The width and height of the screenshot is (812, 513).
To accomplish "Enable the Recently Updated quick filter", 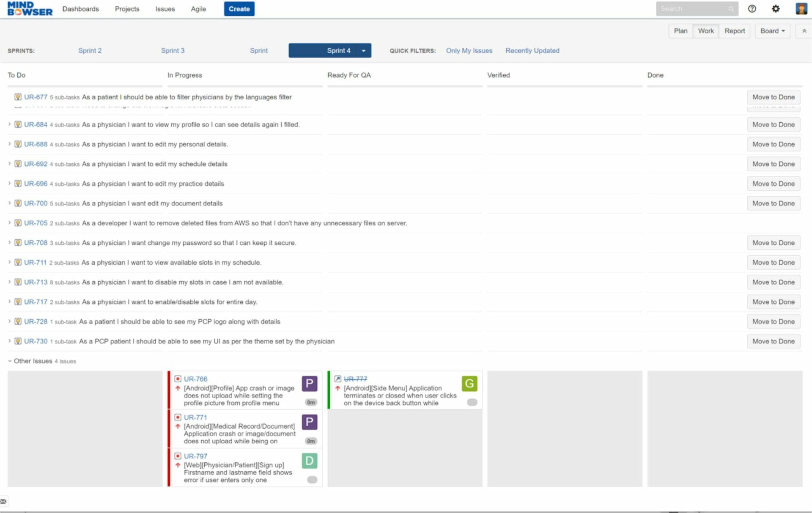I will tap(532, 50).
